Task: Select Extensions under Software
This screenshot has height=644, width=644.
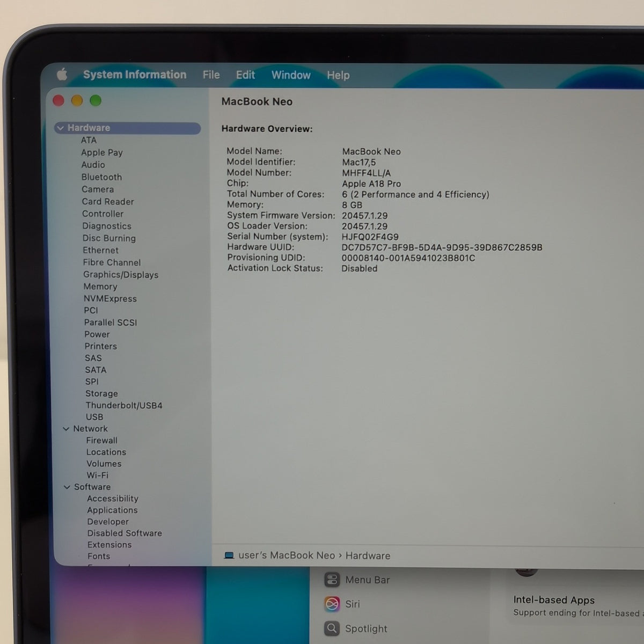Action: pos(109,545)
